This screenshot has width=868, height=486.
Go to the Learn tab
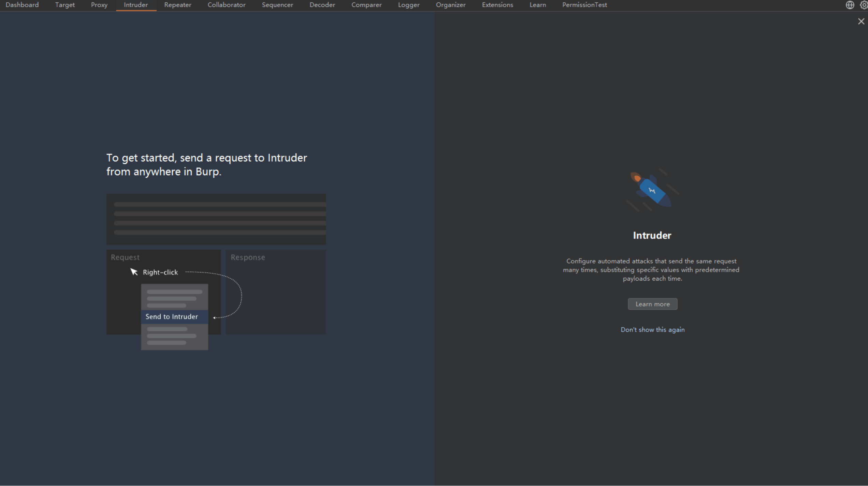point(538,5)
